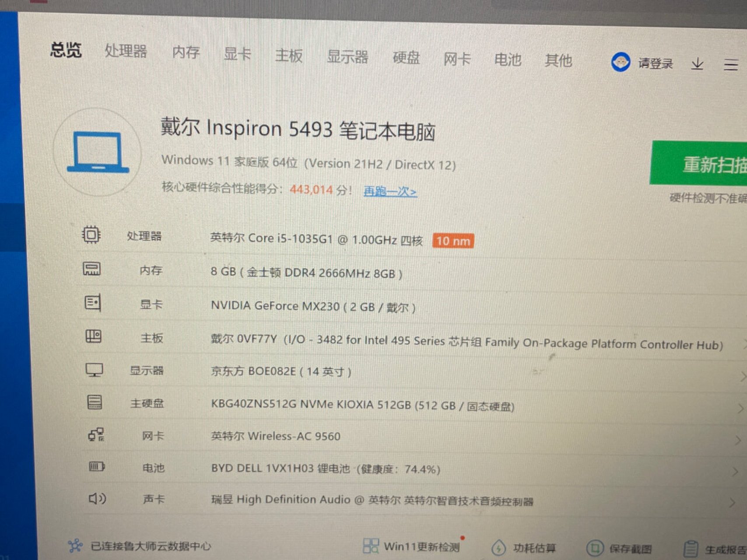Open the 硬盘 tab

click(406, 58)
